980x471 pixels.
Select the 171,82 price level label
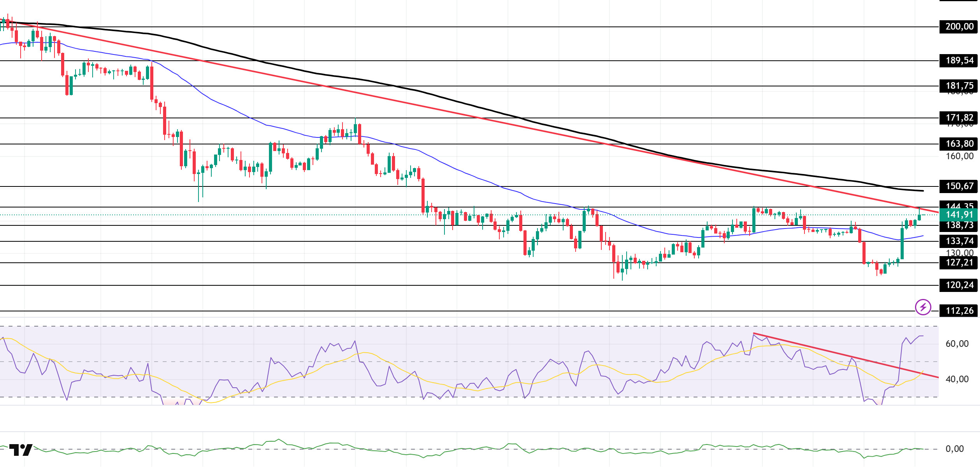click(959, 118)
